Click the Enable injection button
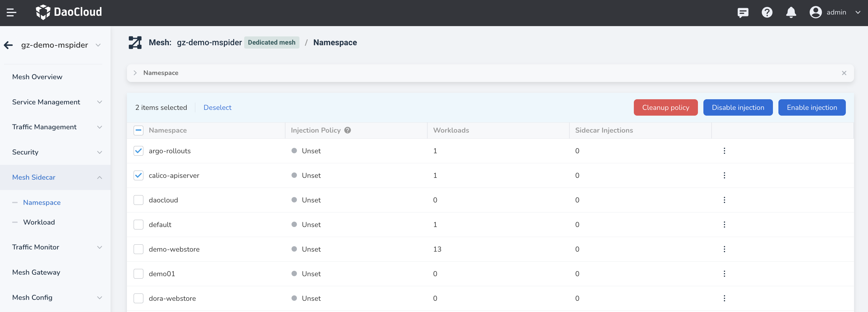 (x=812, y=107)
